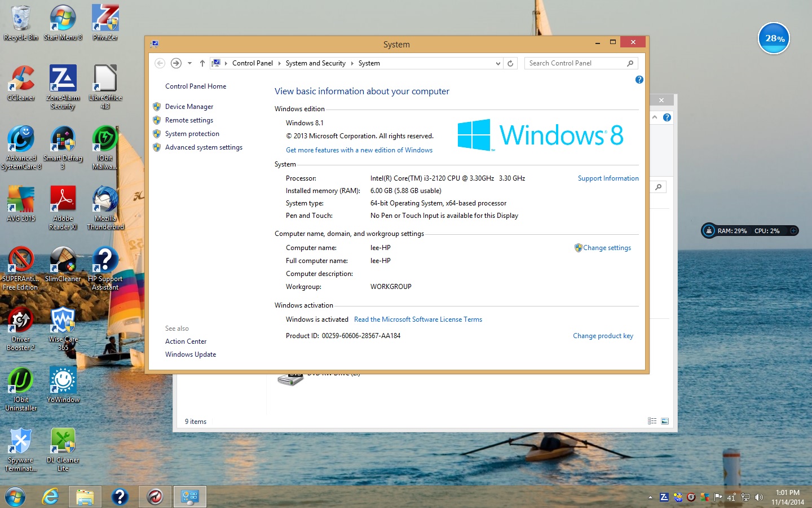812x508 pixels.
Task: Click the refresh button in address bar
Action: [510, 63]
